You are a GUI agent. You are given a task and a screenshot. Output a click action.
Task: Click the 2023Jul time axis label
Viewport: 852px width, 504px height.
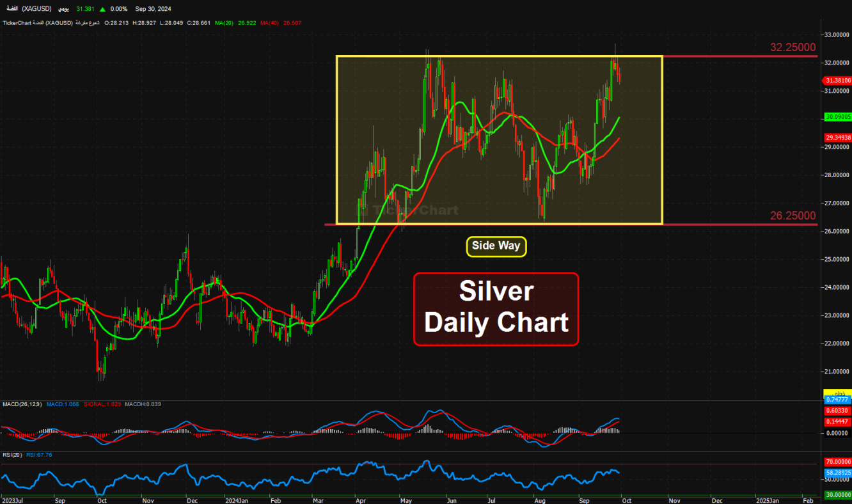coord(13,500)
